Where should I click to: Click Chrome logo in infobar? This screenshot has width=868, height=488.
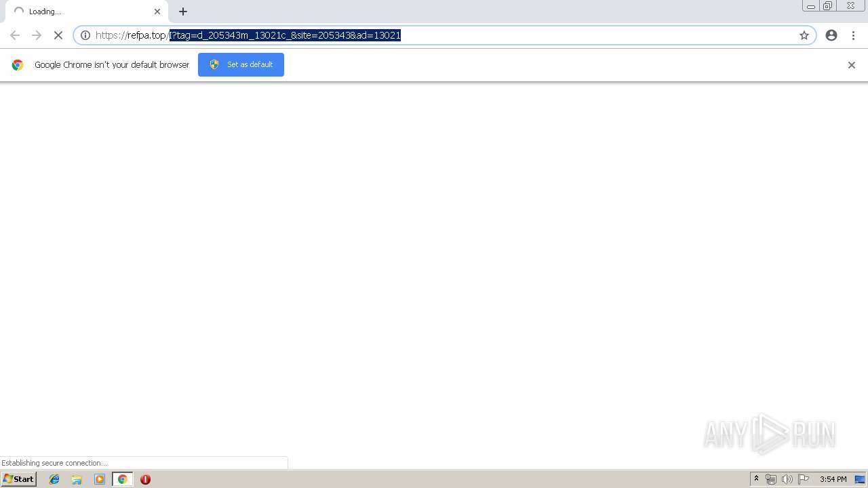click(18, 65)
